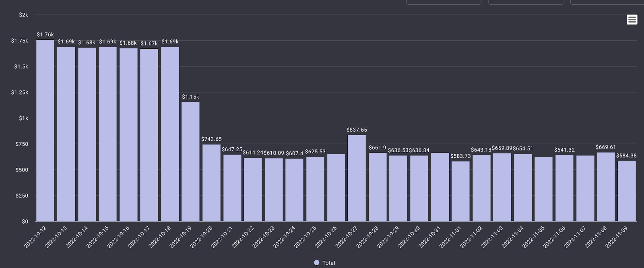
Task: Open the chart context menu hamburger icon
Action: pyautogui.click(x=632, y=19)
